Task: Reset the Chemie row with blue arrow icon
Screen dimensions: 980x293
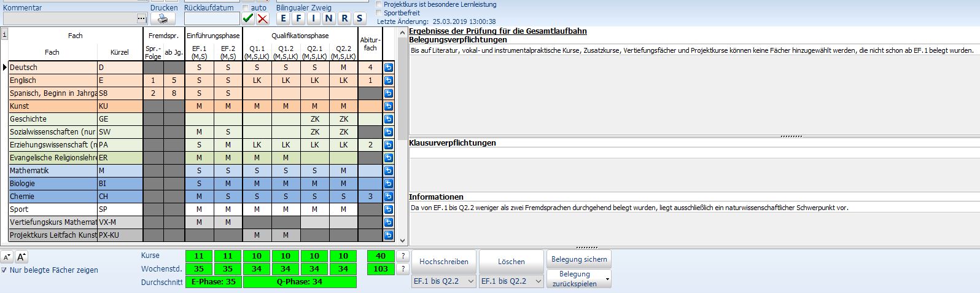Action: (x=389, y=197)
